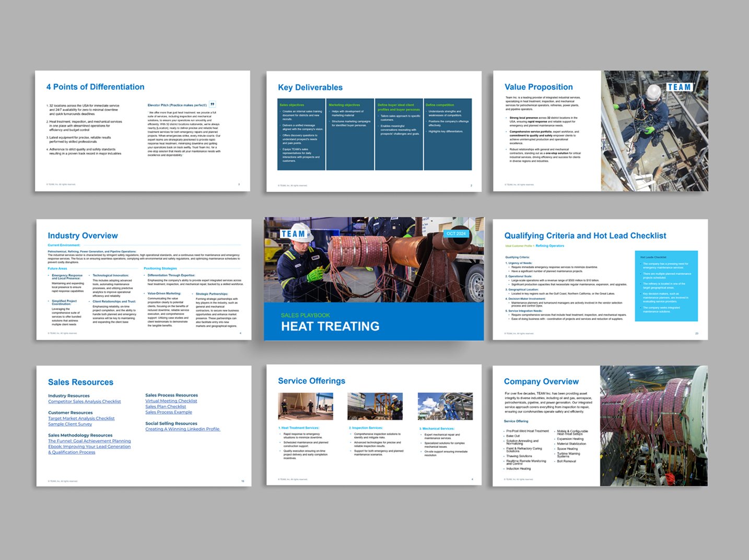Screen dimensions: 749x560
Task: Open the Competitor Sales Analysis Checklist link
Action: tap(84, 402)
